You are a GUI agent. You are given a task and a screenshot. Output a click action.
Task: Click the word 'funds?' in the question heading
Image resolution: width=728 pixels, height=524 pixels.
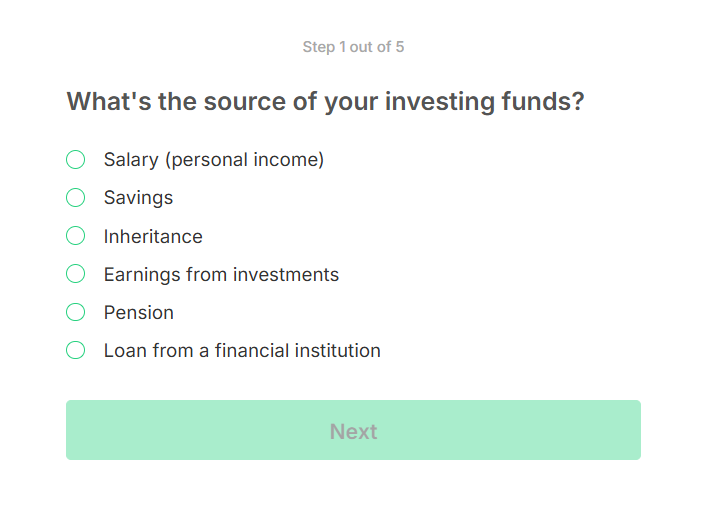pyautogui.click(x=543, y=101)
